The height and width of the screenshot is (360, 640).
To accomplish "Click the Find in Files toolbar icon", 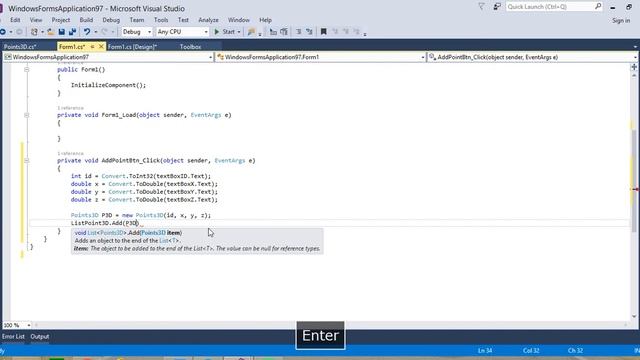I will click(251, 32).
